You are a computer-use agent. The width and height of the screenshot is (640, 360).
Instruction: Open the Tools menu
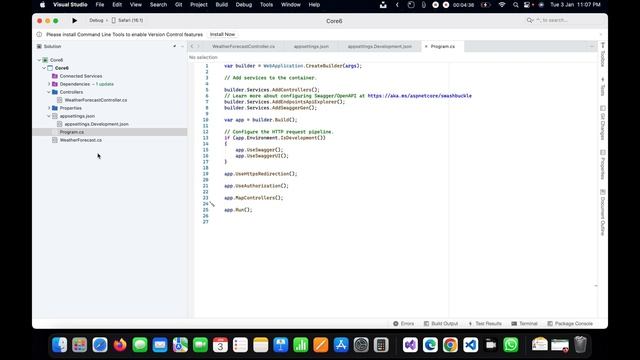pos(266,5)
